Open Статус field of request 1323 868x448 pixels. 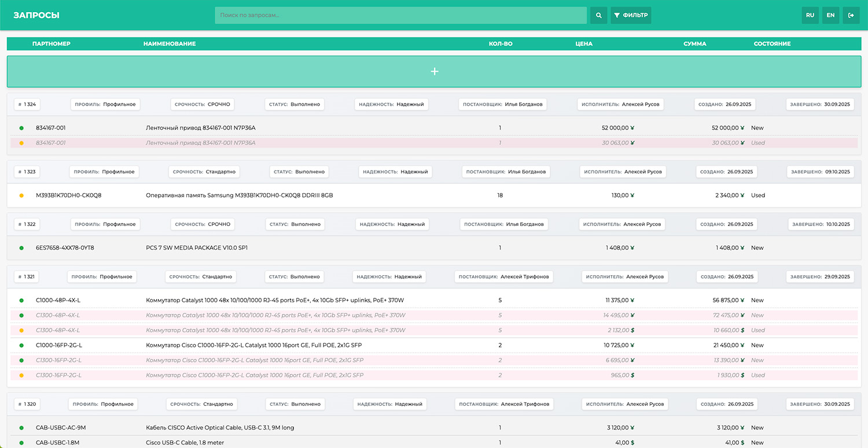(299, 172)
